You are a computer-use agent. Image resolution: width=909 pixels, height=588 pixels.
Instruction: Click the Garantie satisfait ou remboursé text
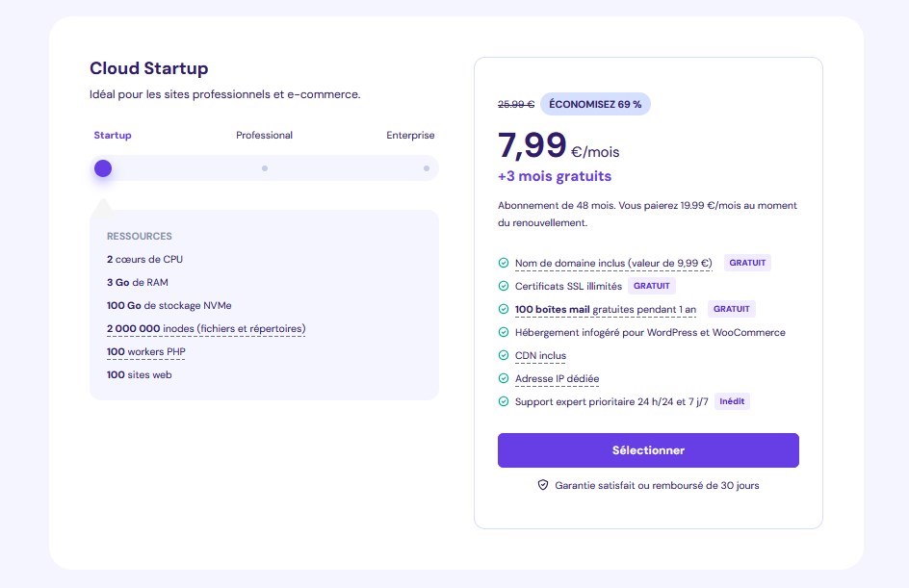[657, 485]
